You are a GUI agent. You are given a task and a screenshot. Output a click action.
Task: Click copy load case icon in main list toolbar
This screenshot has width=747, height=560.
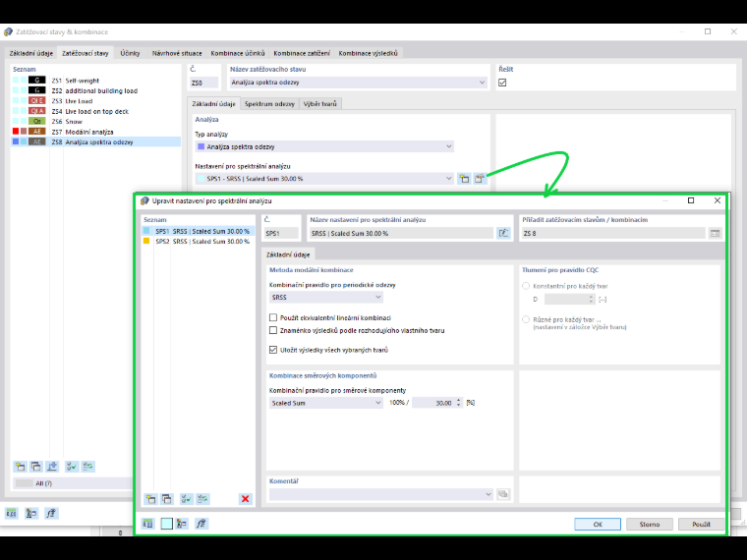(35, 467)
